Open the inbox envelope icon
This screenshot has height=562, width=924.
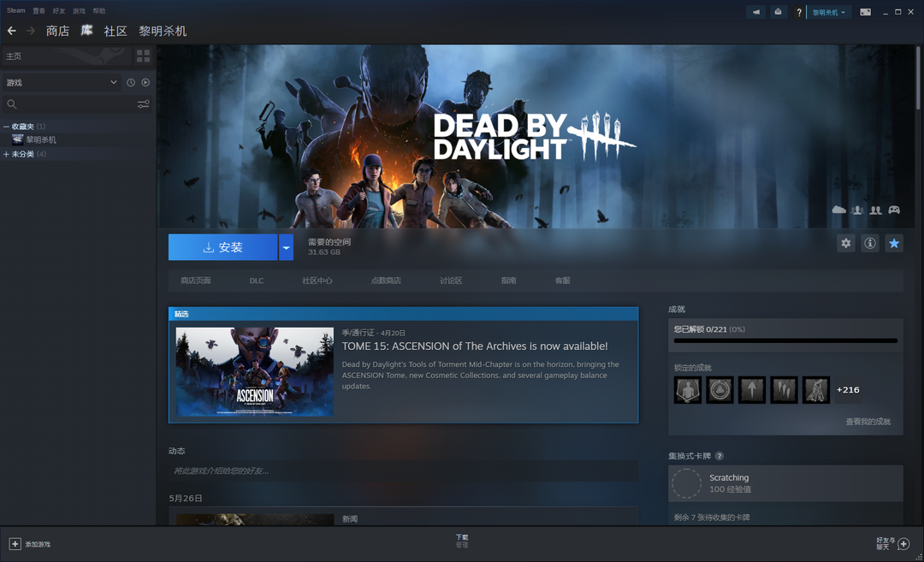[778, 12]
